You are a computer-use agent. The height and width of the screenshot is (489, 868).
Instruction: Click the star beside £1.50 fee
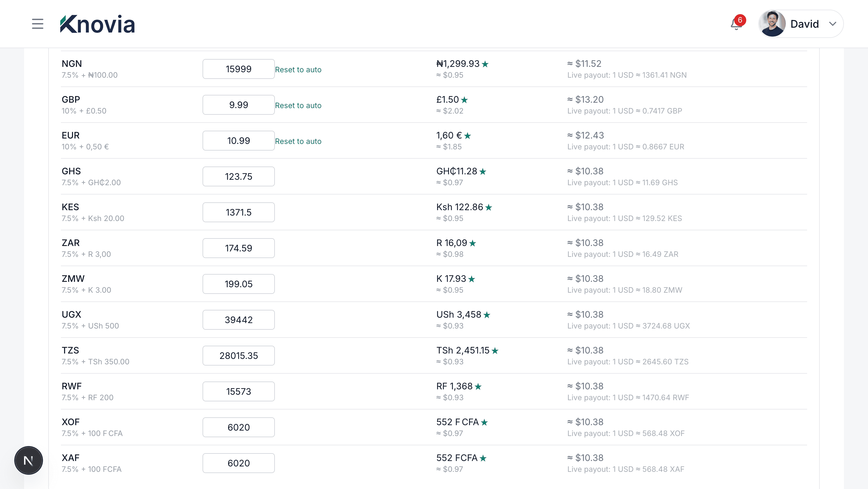click(x=464, y=100)
